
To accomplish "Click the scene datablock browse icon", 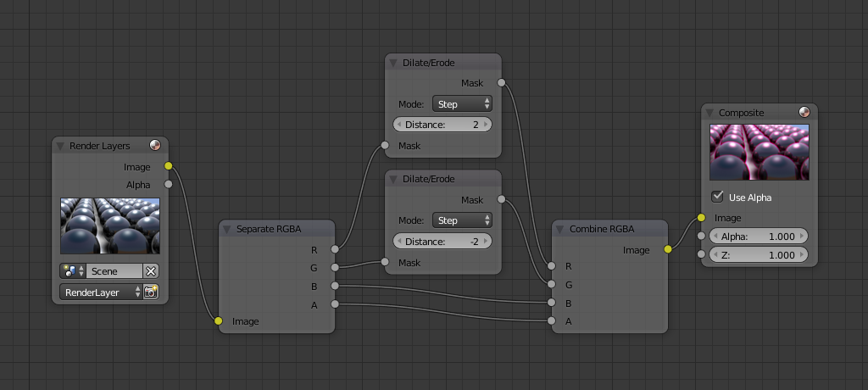I will coord(73,271).
